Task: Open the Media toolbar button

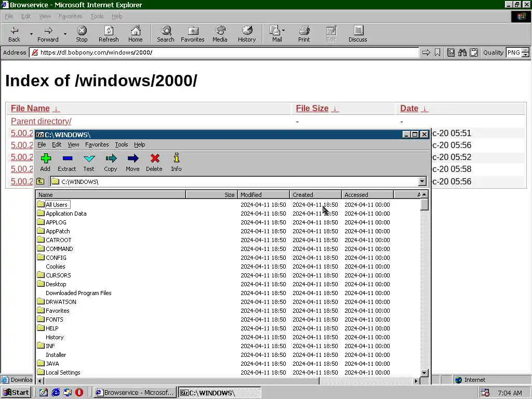Action: pos(220,34)
